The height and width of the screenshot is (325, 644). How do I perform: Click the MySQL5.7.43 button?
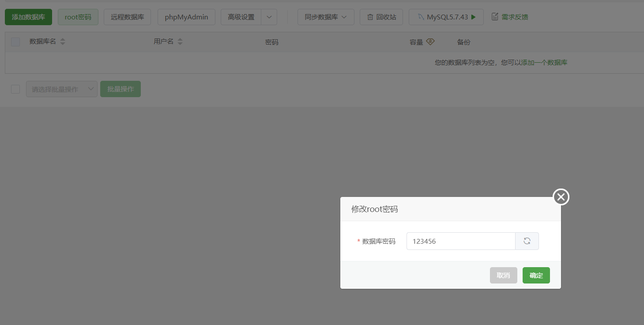coord(446,17)
